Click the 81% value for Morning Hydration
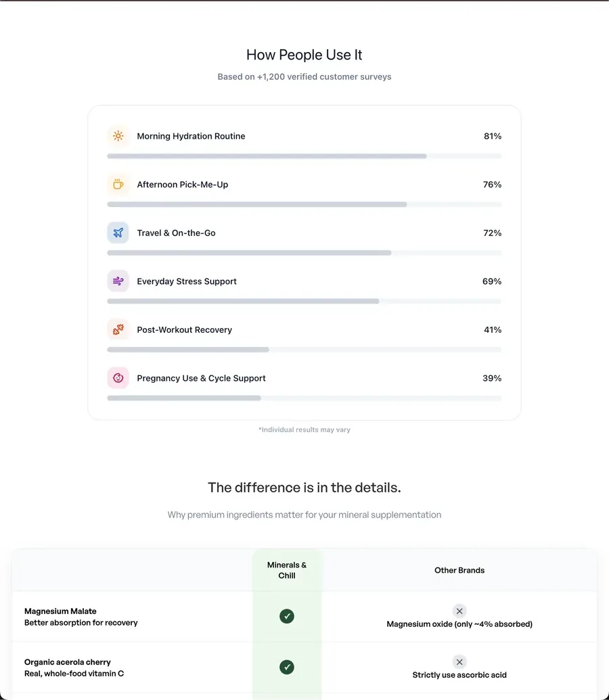 [493, 136]
